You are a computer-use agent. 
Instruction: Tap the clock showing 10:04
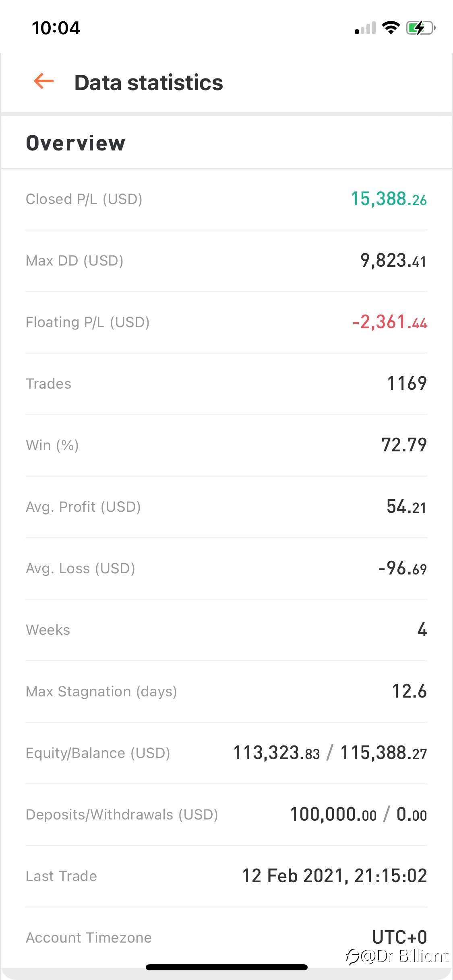tap(56, 28)
